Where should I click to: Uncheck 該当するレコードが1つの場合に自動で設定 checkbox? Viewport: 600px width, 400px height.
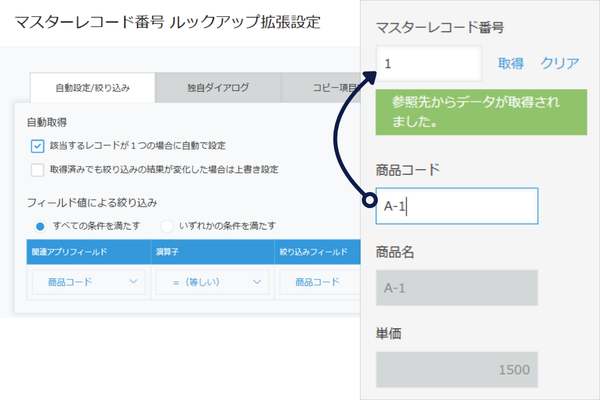[37, 146]
